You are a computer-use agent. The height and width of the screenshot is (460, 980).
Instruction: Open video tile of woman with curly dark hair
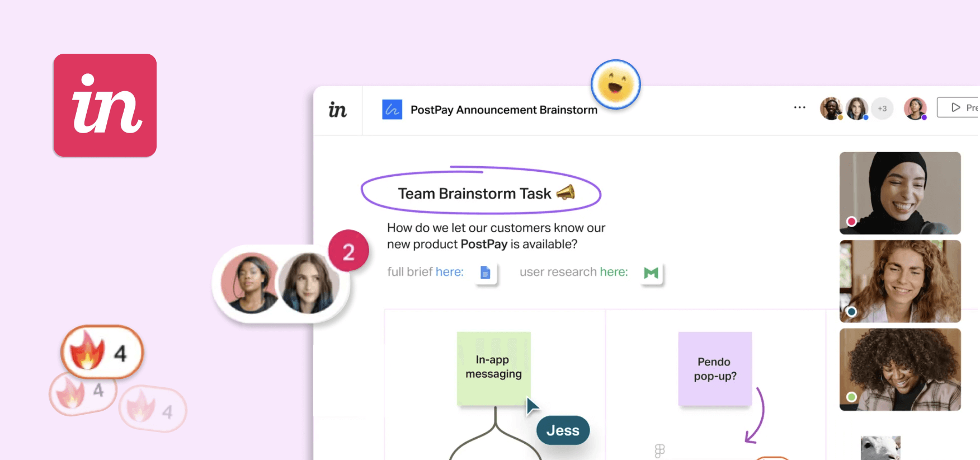pos(900,370)
